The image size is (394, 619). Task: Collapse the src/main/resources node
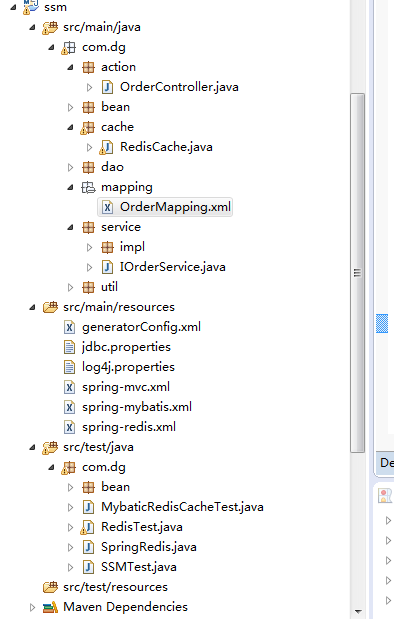(33, 308)
